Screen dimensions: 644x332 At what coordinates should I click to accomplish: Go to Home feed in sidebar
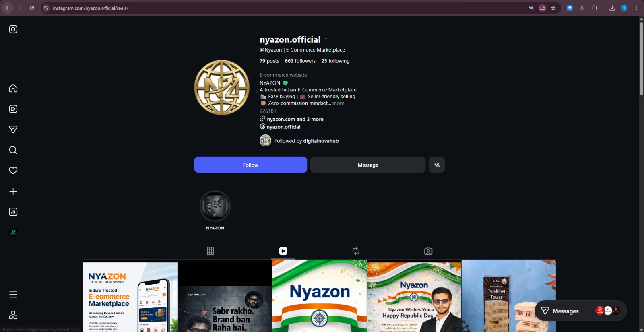(x=13, y=88)
